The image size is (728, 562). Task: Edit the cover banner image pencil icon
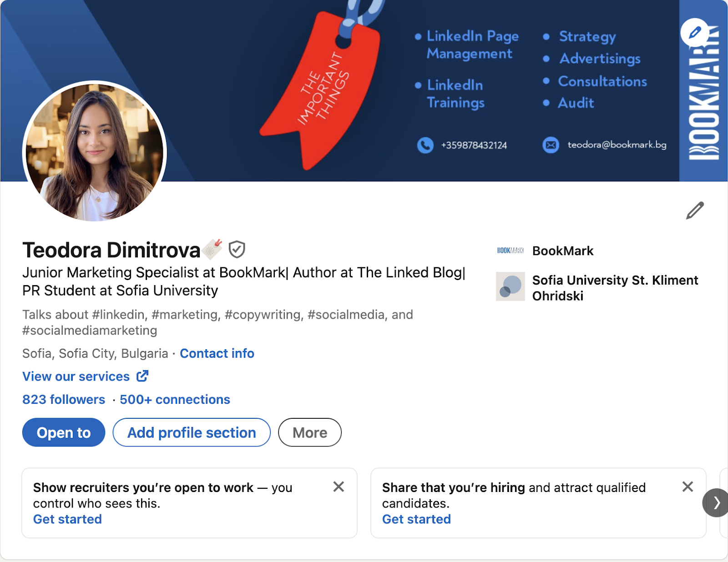click(x=694, y=32)
